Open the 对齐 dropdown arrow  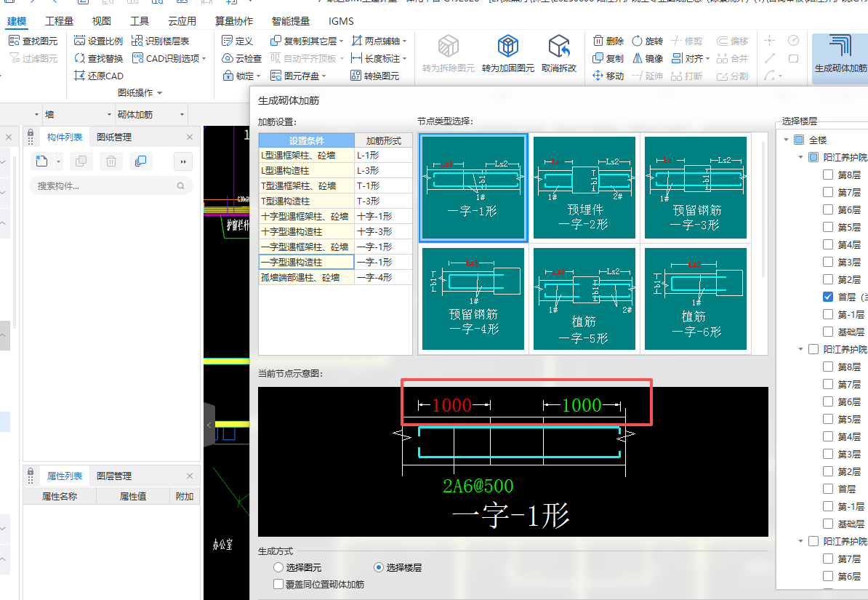coord(708,59)
